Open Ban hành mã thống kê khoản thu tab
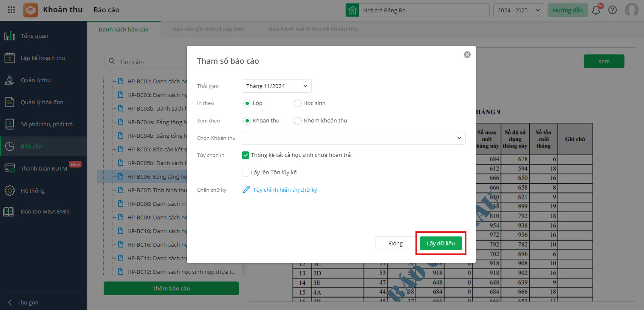Image resolution: width=644 pixels, height=310 pixels. click(x=314, y=29)
